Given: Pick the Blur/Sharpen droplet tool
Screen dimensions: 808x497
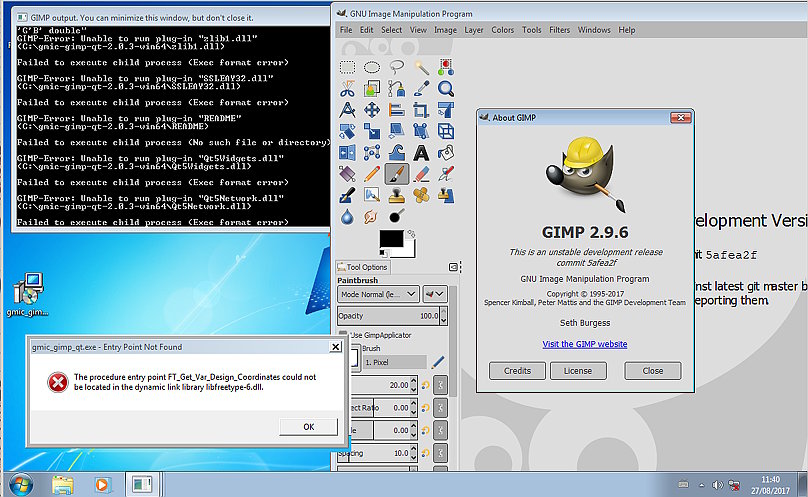Looking at the screenshot, I should pos(347,217).
